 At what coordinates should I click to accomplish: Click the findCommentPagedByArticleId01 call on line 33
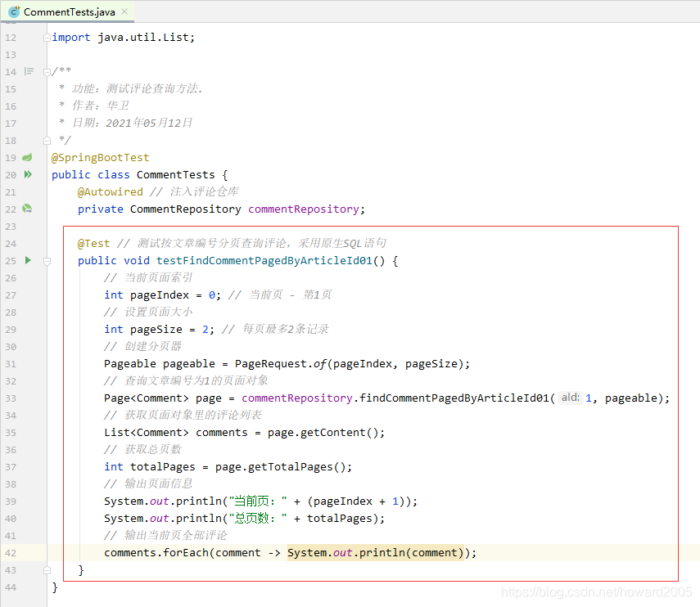[x=454, y=398]
